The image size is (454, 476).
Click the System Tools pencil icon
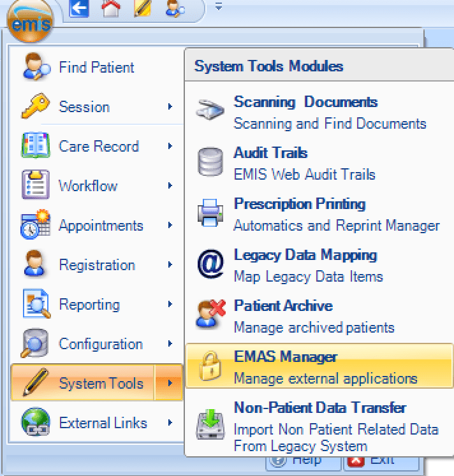[36, 382]
